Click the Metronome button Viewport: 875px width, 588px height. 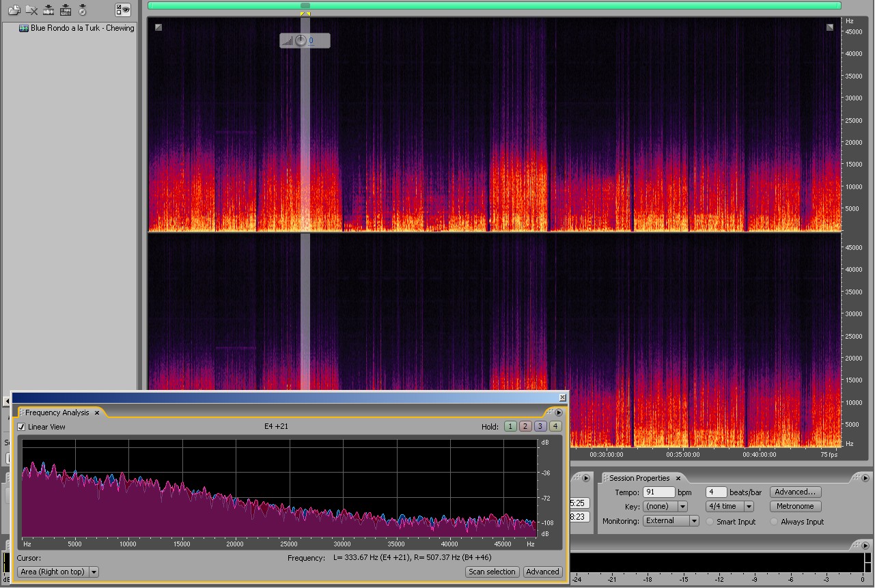[x=795, y=506]
